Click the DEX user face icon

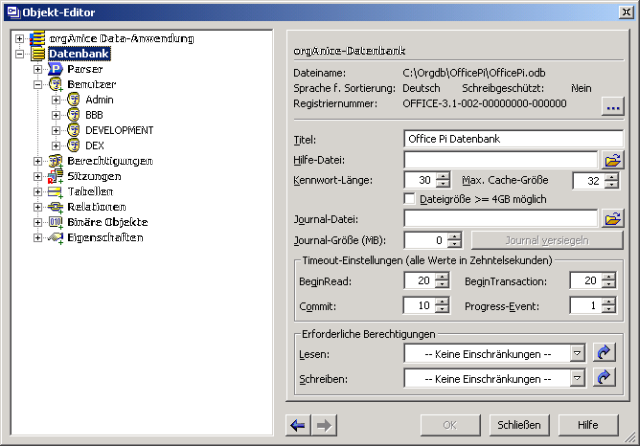pos(73,146)
